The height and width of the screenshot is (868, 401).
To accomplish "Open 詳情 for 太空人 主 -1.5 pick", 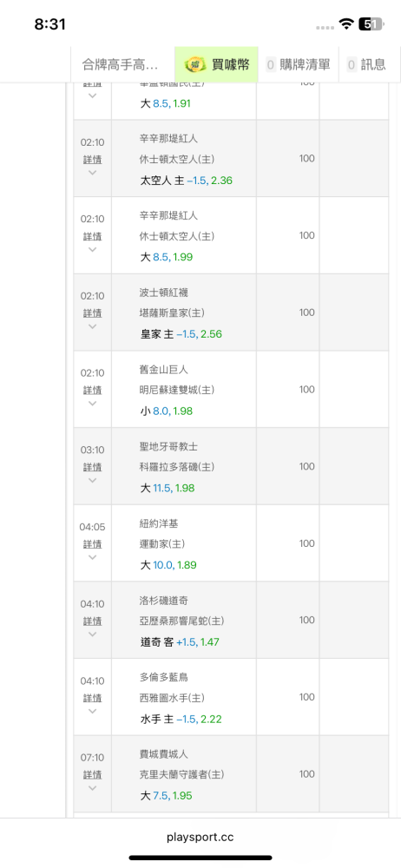I will pyautogui.click(x=93, y=160).
